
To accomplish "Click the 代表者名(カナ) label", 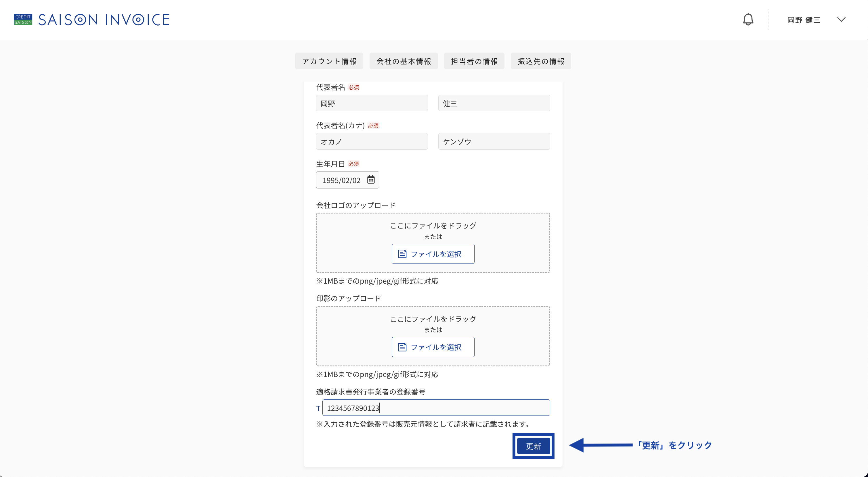I will tap(340, 125).
